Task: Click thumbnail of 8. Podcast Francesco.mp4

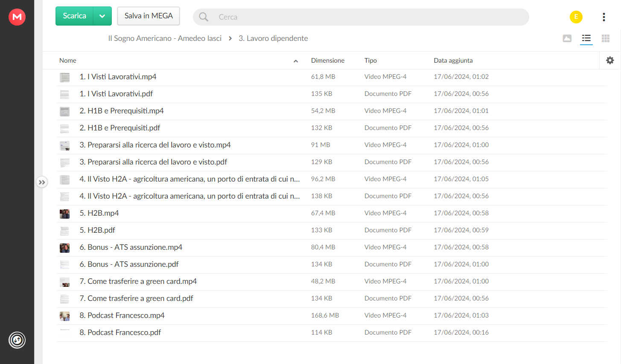Action: [x=64, y=316]
